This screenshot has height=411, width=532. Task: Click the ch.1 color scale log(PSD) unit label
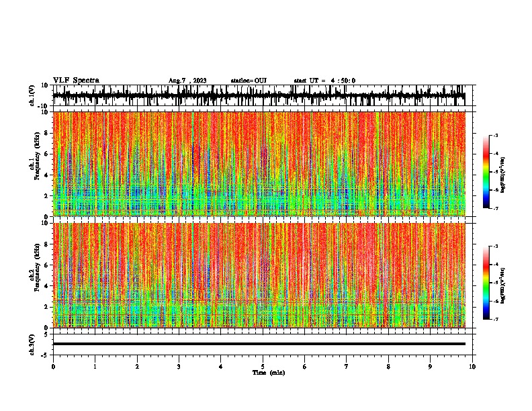tap(503, 175)
